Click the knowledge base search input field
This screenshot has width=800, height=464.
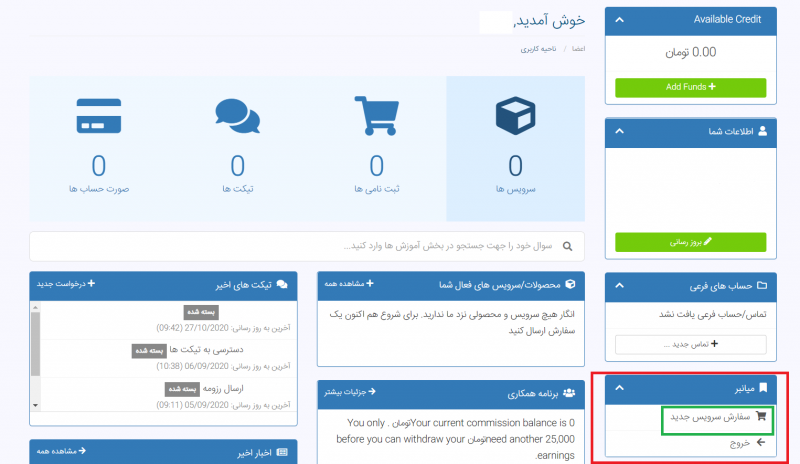pos(300,246)
